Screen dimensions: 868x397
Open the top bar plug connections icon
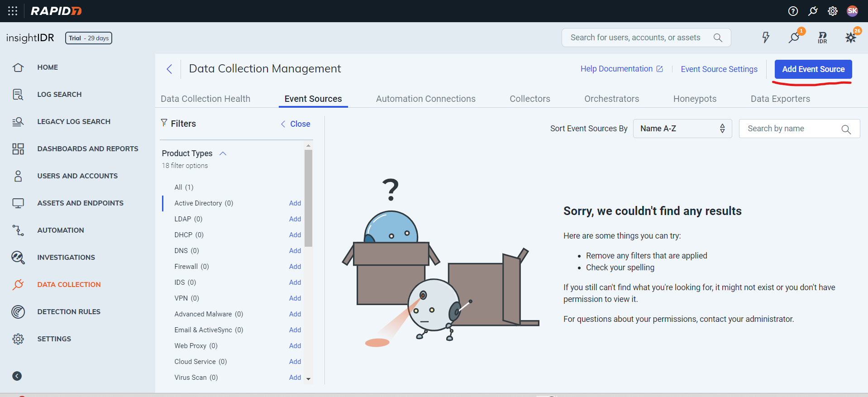coord(813,11)
